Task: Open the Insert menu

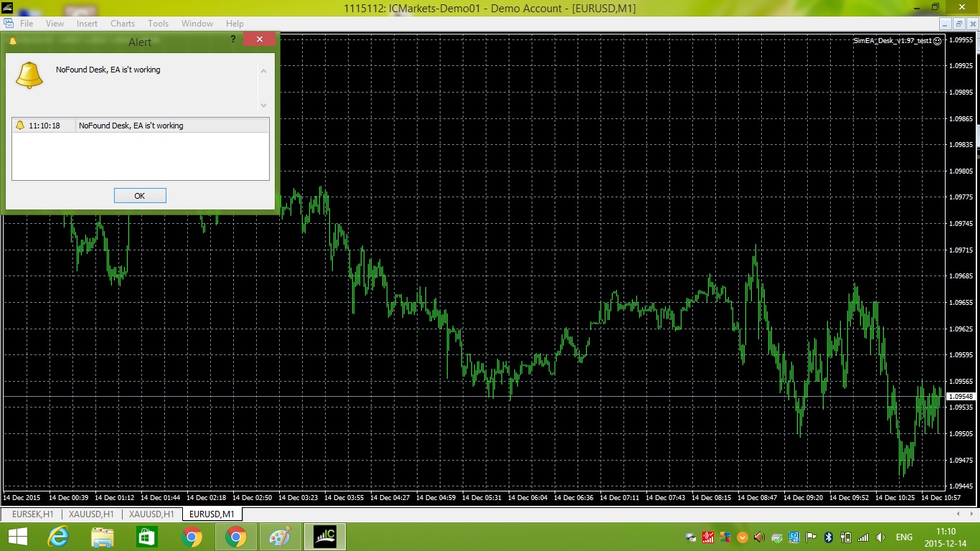Action: point(87,24)
